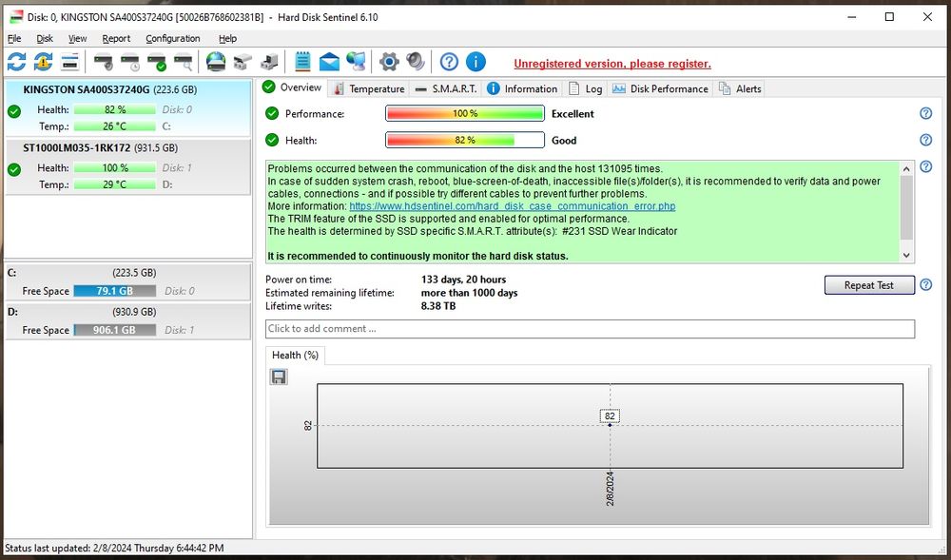The image size is (951, 560).
Task: Open the blue notepad report icon
Action: click(x=302, y=62)
